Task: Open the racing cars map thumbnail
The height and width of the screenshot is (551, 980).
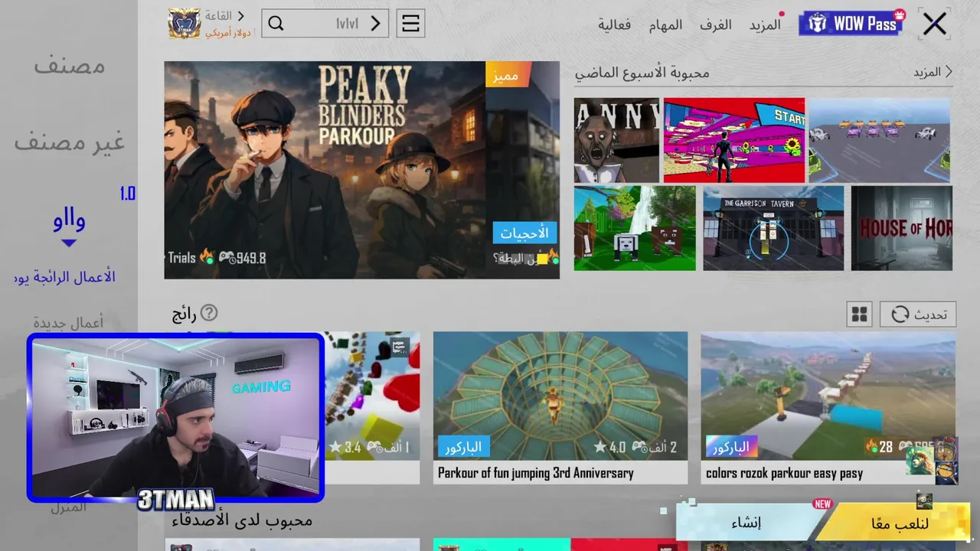Action: pyautogui.click(x=880, y=140)
